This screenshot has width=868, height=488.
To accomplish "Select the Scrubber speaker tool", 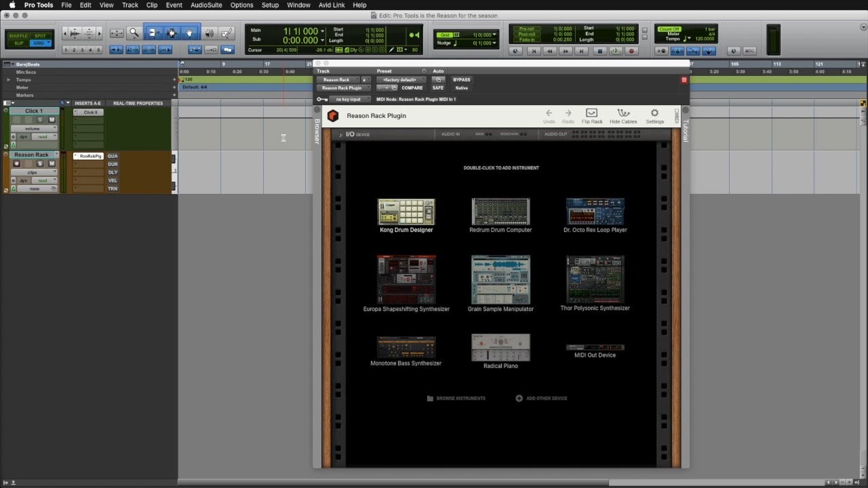I will pyautogui.click(x=209, y=33).
